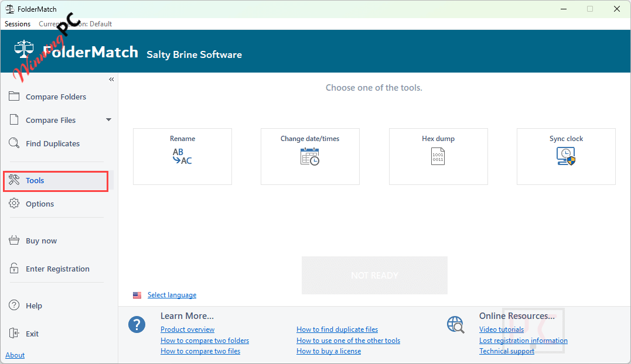Screen dimensions: 631x364
Task: Click the Find Duplicates magnifier icon
Action: [x=14, y=143]
